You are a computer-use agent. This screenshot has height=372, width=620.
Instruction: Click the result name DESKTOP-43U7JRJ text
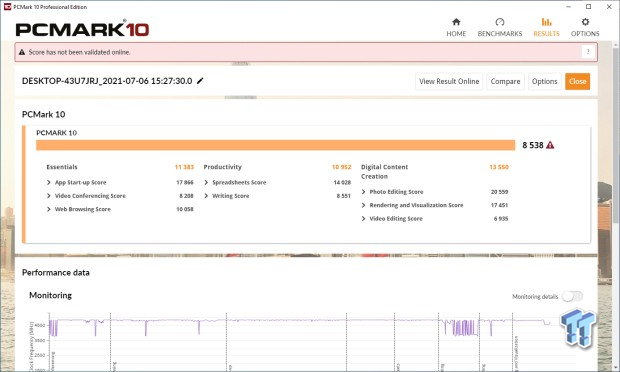[x=107, y=81]
